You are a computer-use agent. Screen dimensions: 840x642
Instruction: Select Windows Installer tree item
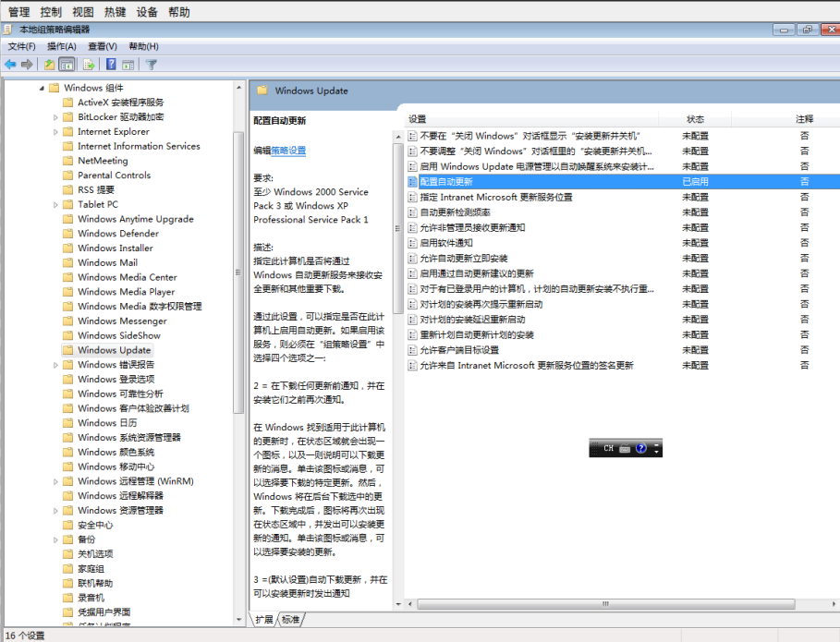116,248
